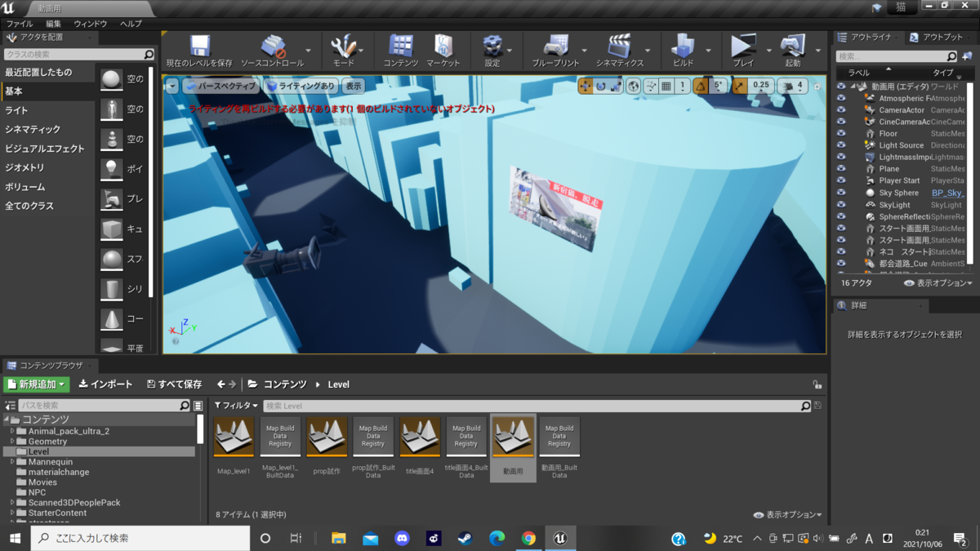Open the Steam icon in the taskbar
Image resolution: width=980 pixels, height=551 pixels.
pos(465,539)
